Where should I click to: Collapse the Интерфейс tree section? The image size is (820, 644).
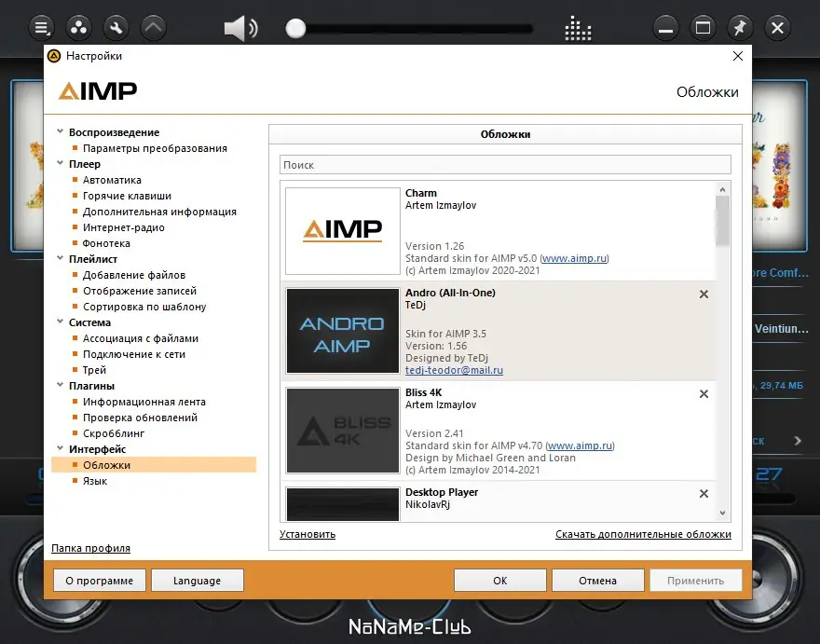pos(61,448)
